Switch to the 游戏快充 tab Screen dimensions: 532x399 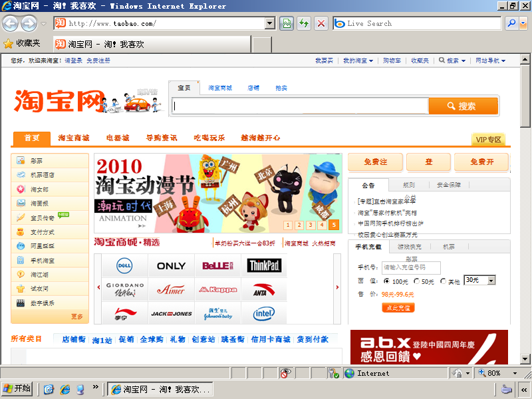(409, 247)
